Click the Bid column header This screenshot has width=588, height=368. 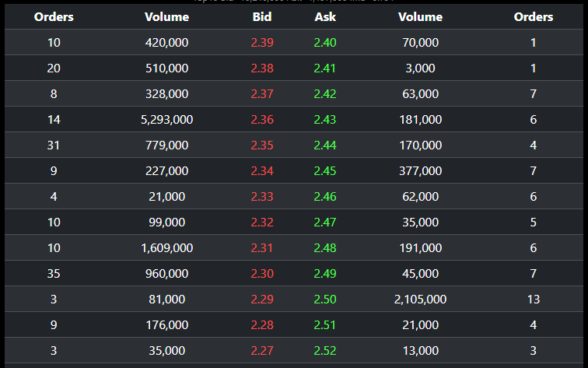262,16
